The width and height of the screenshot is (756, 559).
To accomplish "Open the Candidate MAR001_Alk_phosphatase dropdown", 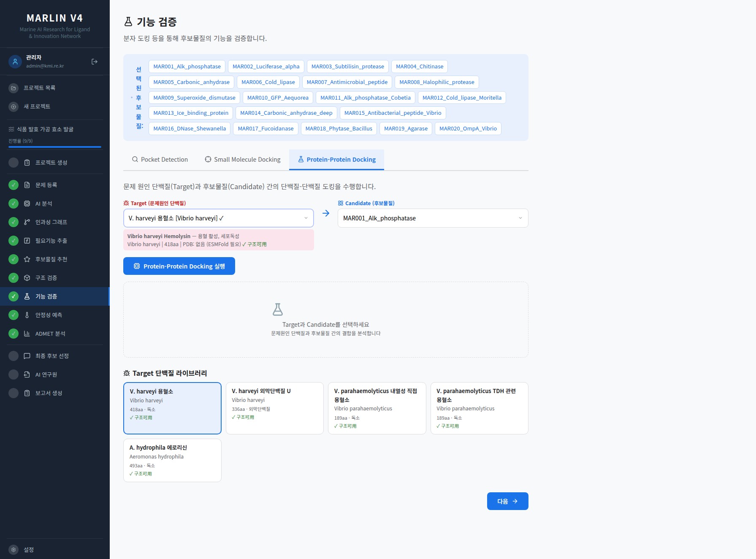I will [433, 218].
